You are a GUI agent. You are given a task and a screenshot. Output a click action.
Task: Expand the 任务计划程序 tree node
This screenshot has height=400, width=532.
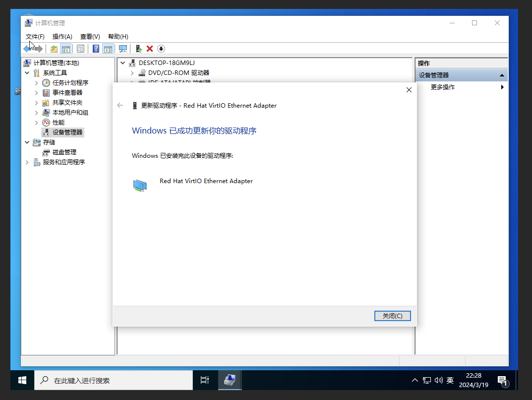tap(37, 83)
